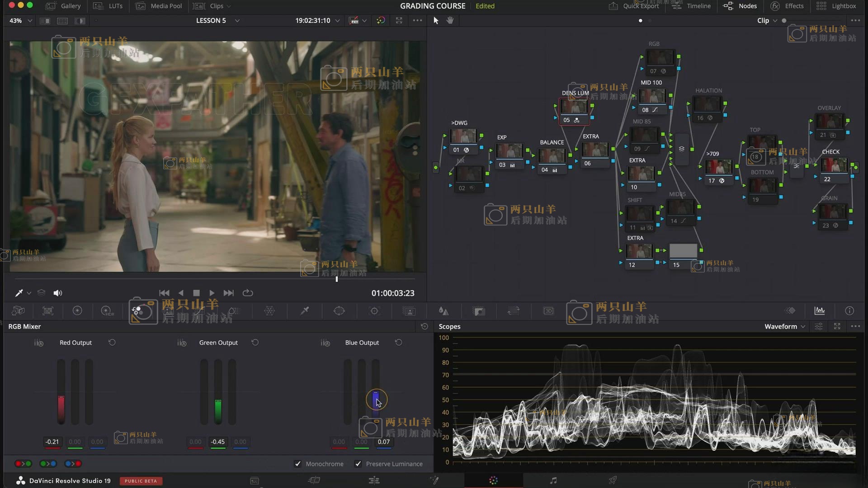Disable Preserve Luminance checkbox
This screenshot has width=868, height=488.
click(358, 464)
